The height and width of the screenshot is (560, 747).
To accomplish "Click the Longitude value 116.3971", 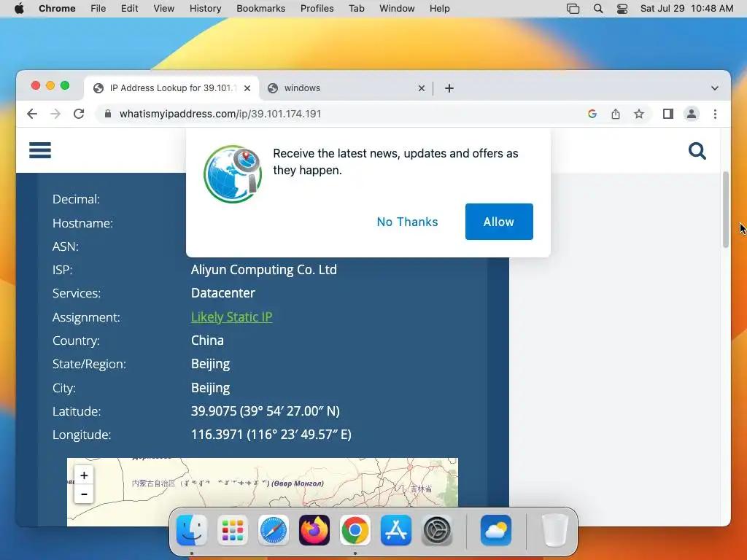I will click(x=271, y=435).
